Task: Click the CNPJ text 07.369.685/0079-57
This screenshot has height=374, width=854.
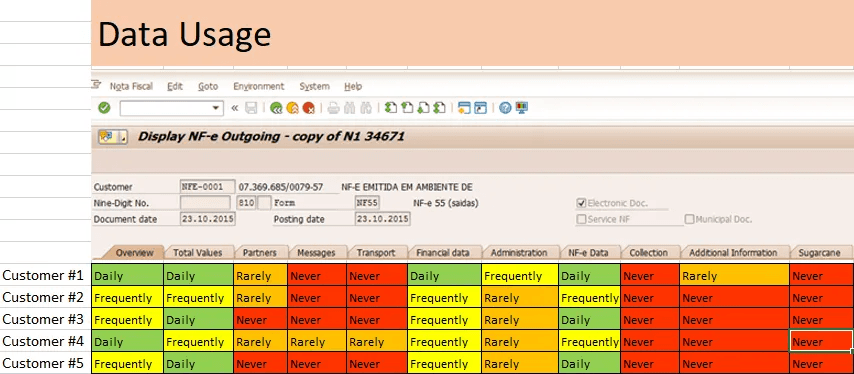Action: [x=281, y=187]
